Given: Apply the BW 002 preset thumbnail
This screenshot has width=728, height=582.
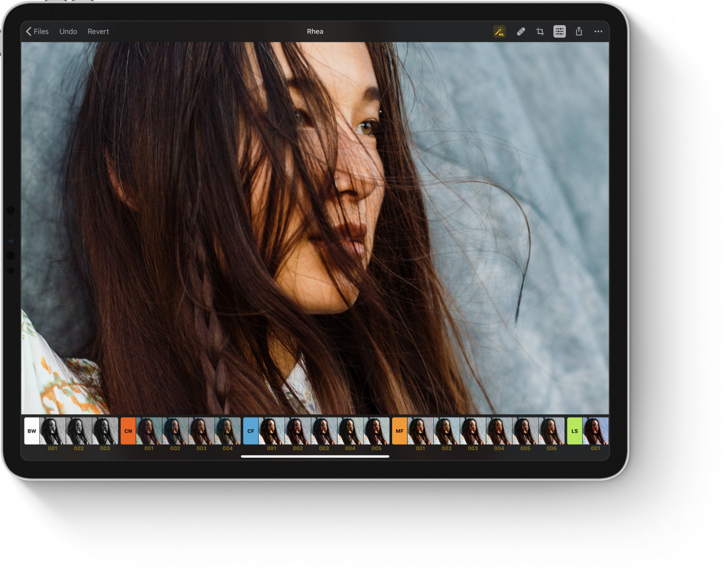Looking at the screenshot, I should tap(79, 431).
